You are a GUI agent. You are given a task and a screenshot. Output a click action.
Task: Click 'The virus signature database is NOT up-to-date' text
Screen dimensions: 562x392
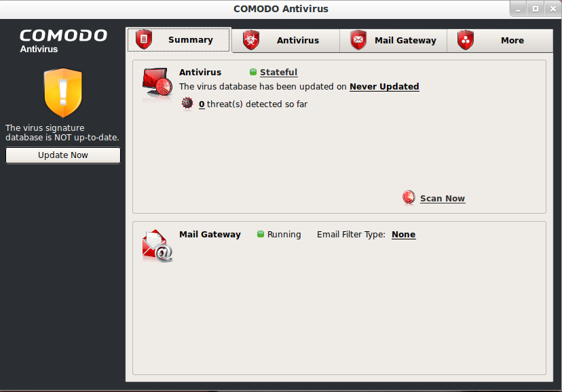pos(62,132)
